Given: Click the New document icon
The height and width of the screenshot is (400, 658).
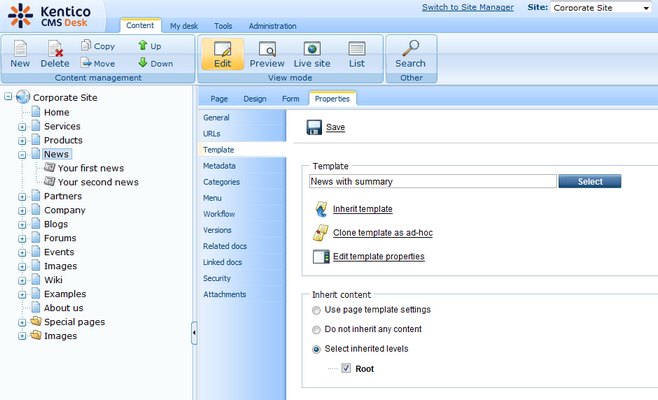Looking at the screenshot, I should click(x=20, y=49).
